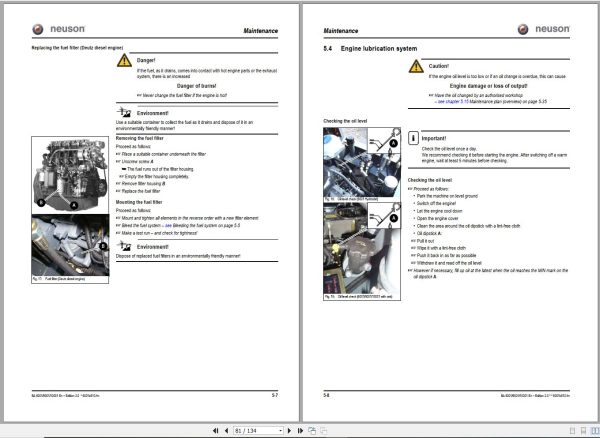The image size is (600, 438).
Task: Go to the previous page arrow
Action: (x=226, y=431)
